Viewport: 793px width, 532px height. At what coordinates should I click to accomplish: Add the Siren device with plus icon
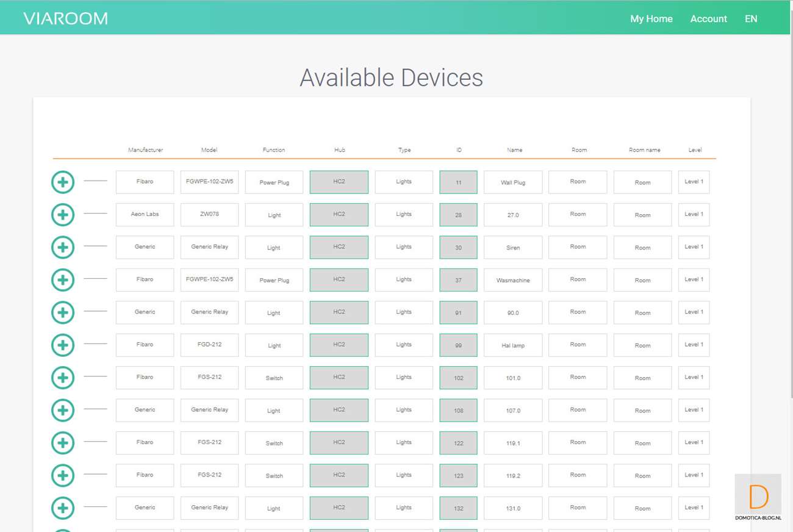coord(63,247)
